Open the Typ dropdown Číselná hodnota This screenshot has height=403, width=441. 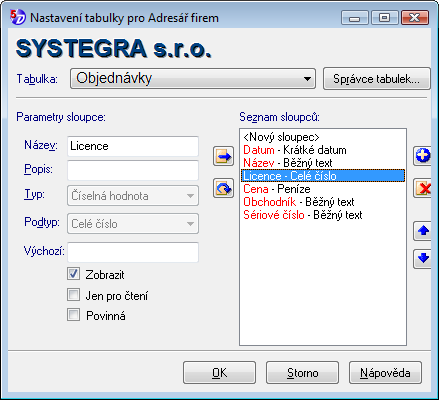(x=133, y=196)
